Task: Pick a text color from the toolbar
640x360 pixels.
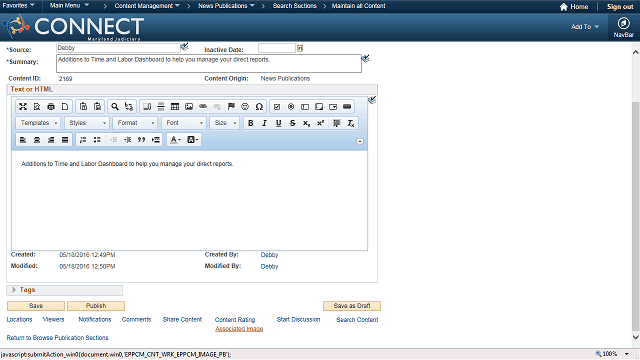Action: [176, 140]
